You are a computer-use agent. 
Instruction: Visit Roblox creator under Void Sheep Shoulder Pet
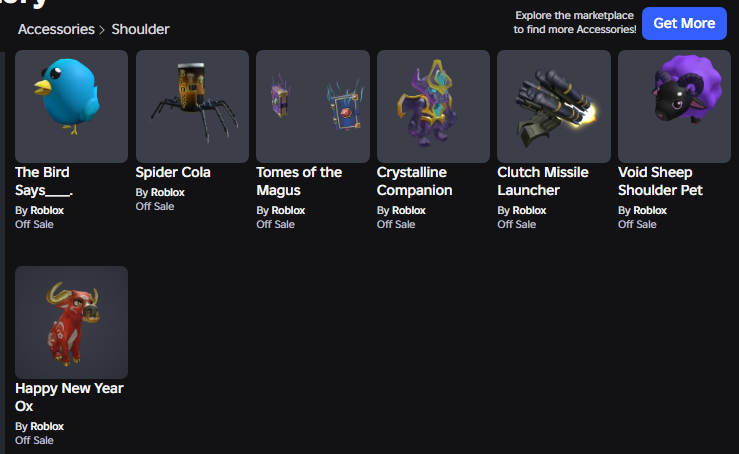coord(650,210)
